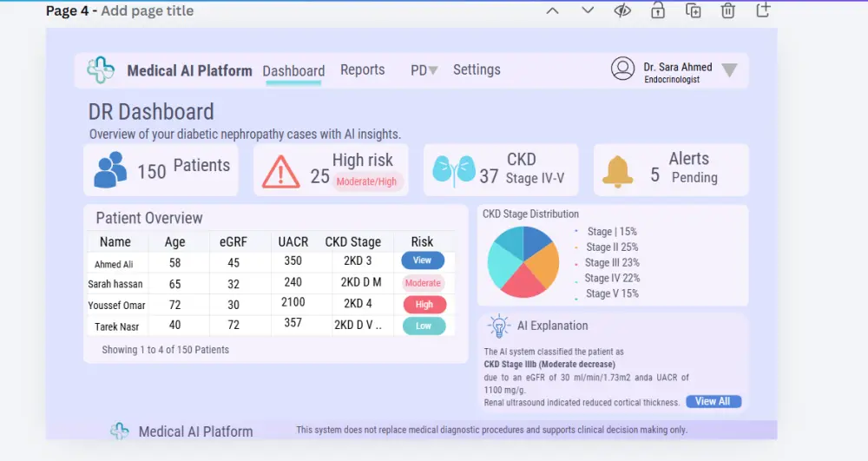This screenshot has width=868, height=461.
Task: Click the alerts bell icon
Action: [x=617, y=172]
